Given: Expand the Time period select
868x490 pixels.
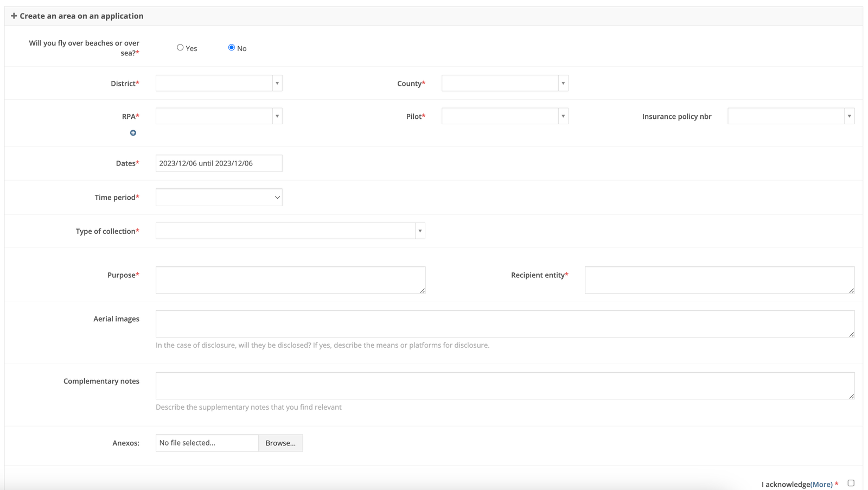Looking at the screenshot, I should pyautogui.click(x=219, y=198).
